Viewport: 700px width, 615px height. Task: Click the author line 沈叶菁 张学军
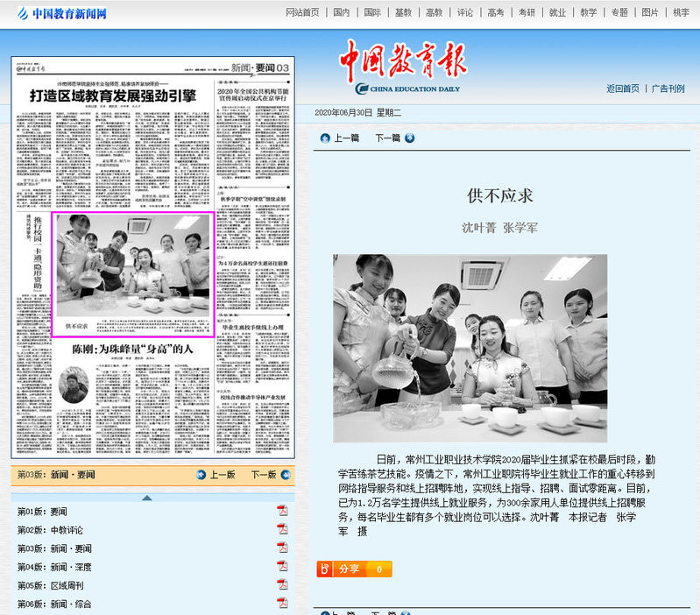coord(499,228)
